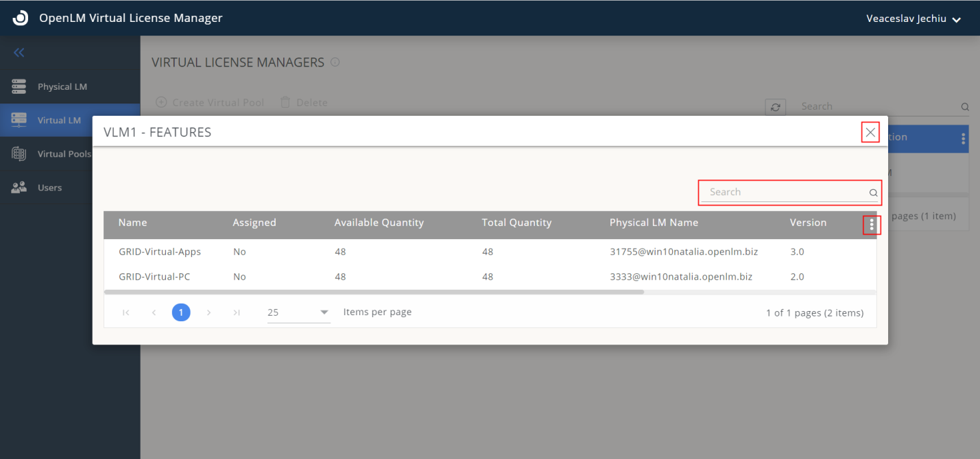Click the Users icon in sidebar
The height and width of the screenshot is (459, 980).
pyautogui.click(x=19, y=187)
